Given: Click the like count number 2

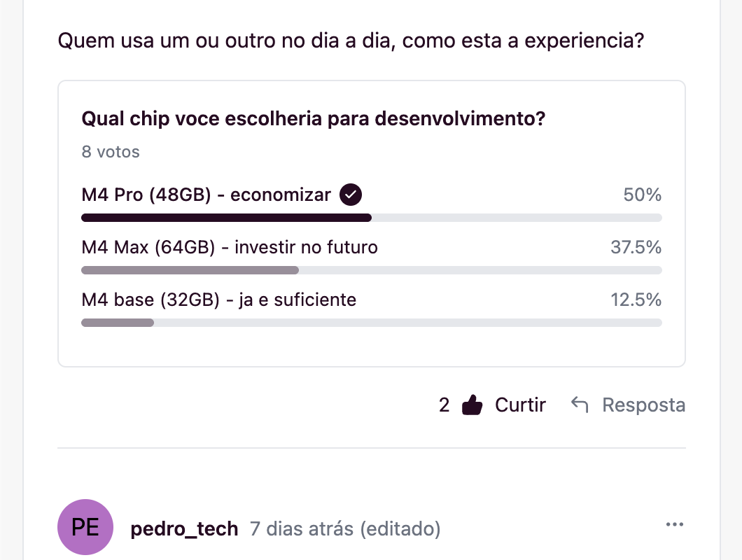Looking at the screenshot, I should pyautogui.click(x=444, y=405).
